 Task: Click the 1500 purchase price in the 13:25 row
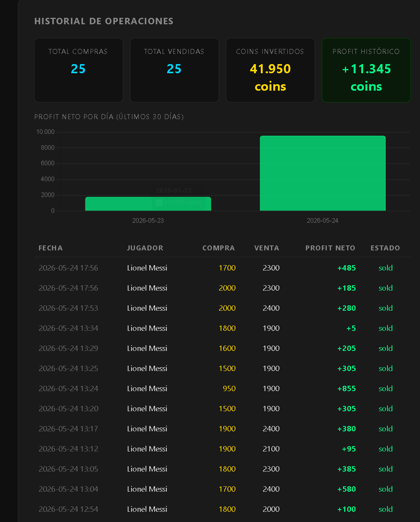227,368
